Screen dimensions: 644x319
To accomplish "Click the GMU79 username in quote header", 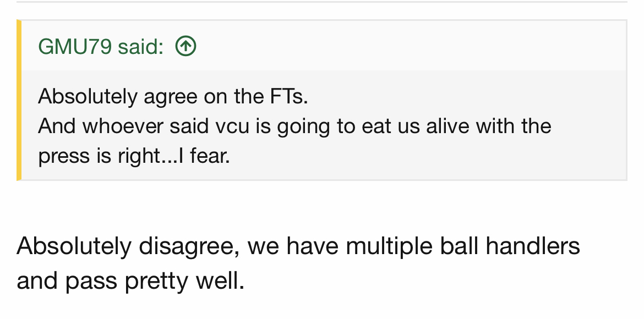I will (75, 46).
